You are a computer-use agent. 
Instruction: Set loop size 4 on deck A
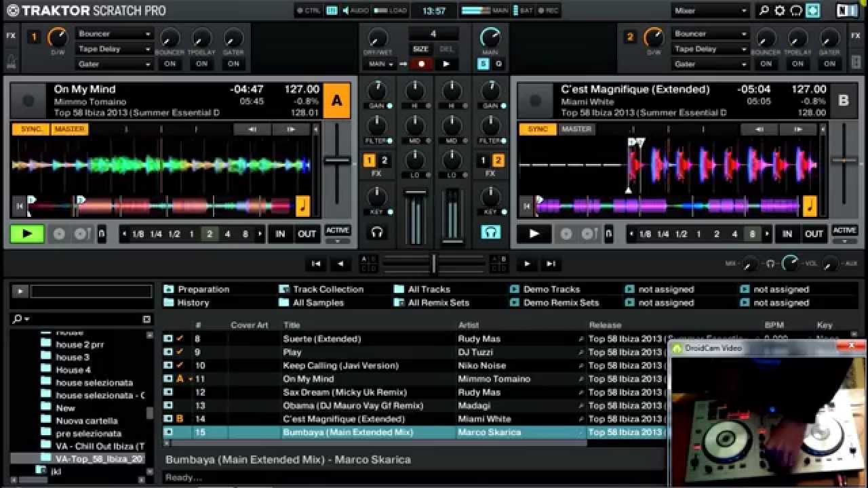[x=227, y=234]
